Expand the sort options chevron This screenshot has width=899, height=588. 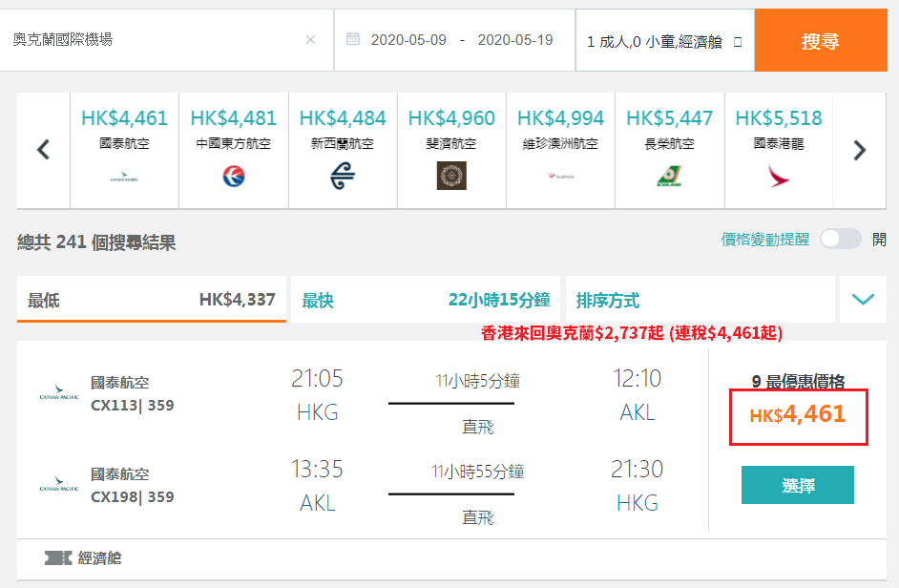point(863,299)
